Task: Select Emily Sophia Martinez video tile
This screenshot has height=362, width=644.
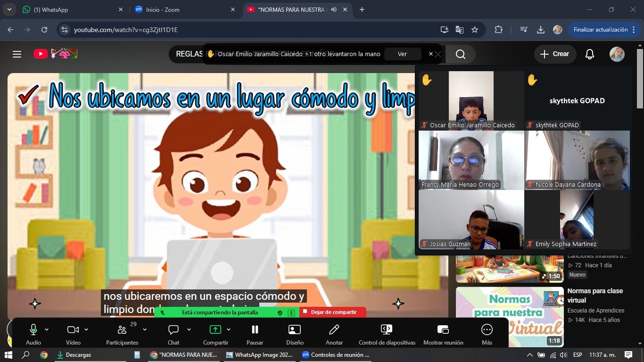Action: click(x=578, y=220)
